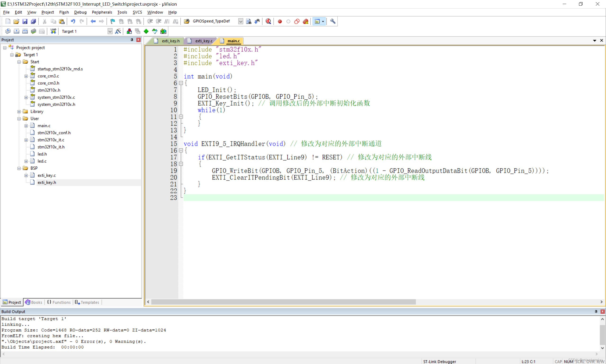
Task: Paste from clipboard icon
Action: [62, 21]
